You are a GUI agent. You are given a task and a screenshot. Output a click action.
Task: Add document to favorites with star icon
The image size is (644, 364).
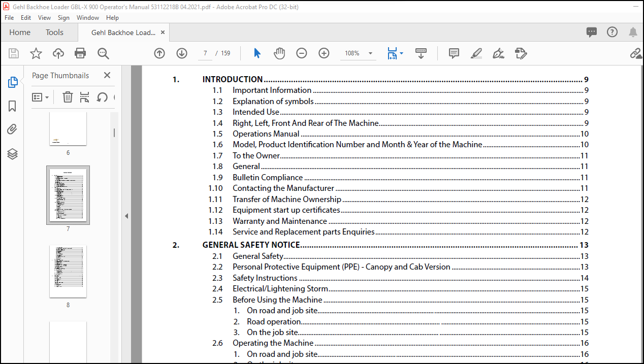tap(36, 53)
